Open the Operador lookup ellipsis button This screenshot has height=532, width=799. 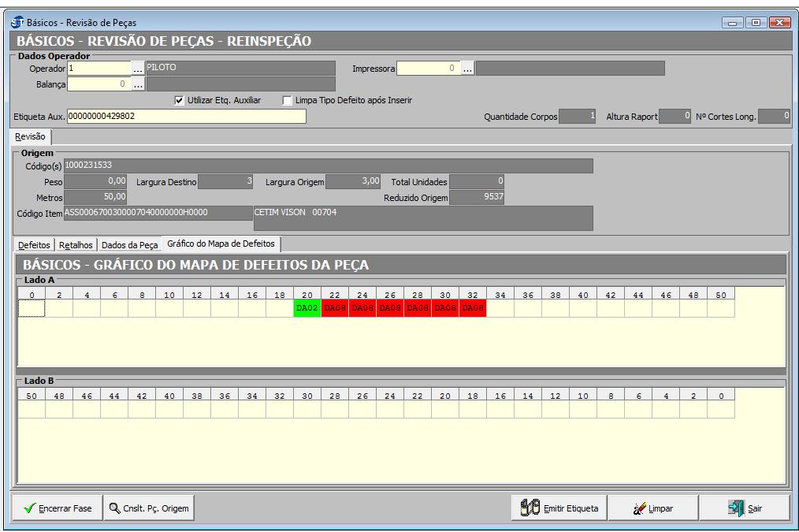tap(138, 69)
